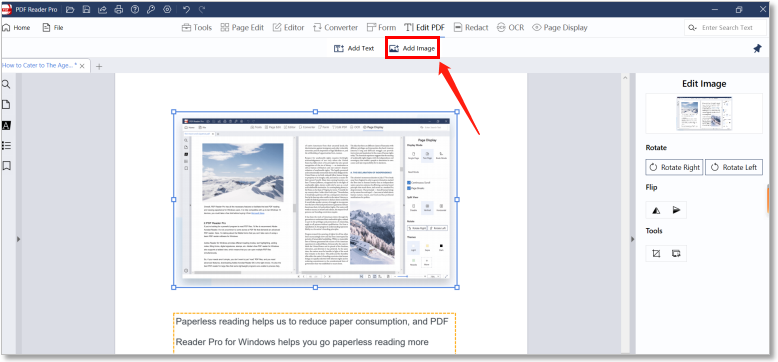The image size is (778, 362).
Task: Click the print icon in the title bar
Action: point(119,9)
